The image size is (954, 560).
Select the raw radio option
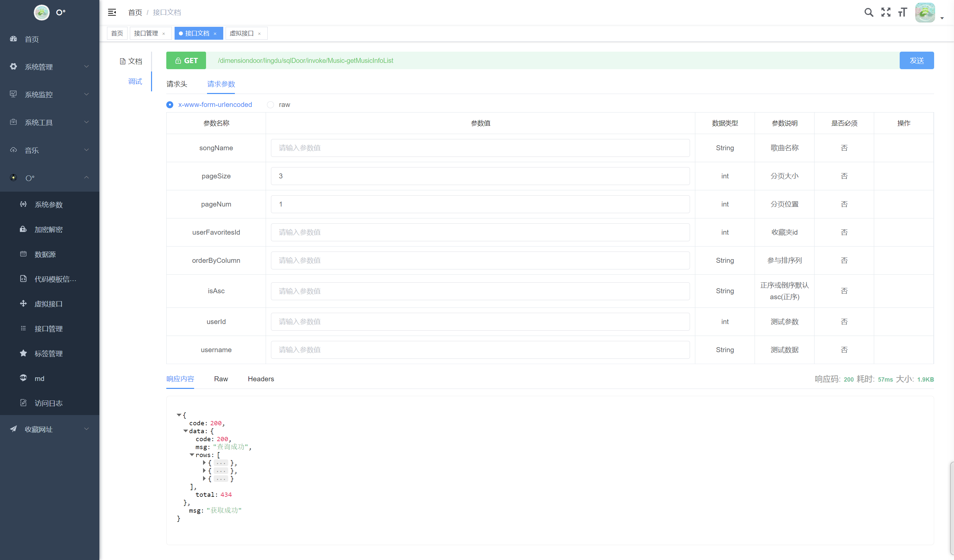click(x=270, y=105)
